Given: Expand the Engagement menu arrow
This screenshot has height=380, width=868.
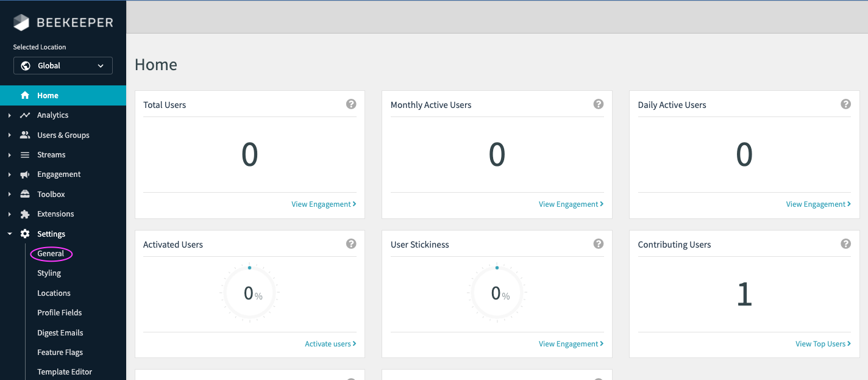Looking at the screenshot, I should [x=10, y=174].
